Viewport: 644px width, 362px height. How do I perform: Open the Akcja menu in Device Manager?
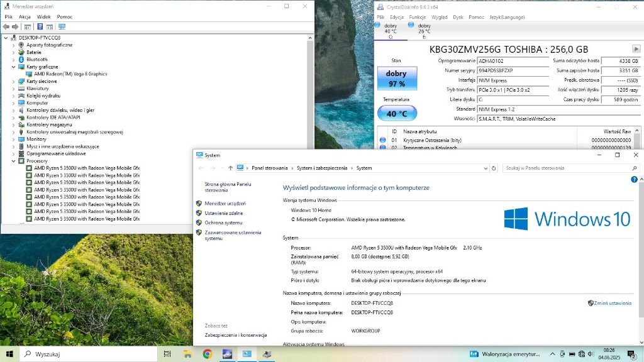pos(25,17)
